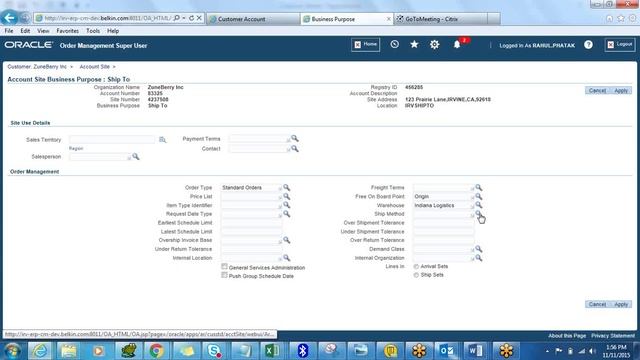
Task: Click into Over Shipment Tolerance field
Action: [443, 223]
